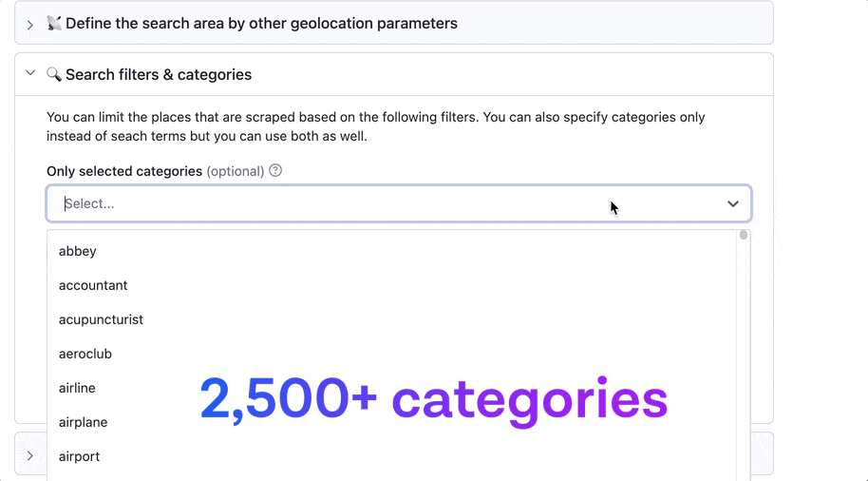Collapse the Search filters & categories chevron
This screenshot has height=481, width=868.
[30, 73]
